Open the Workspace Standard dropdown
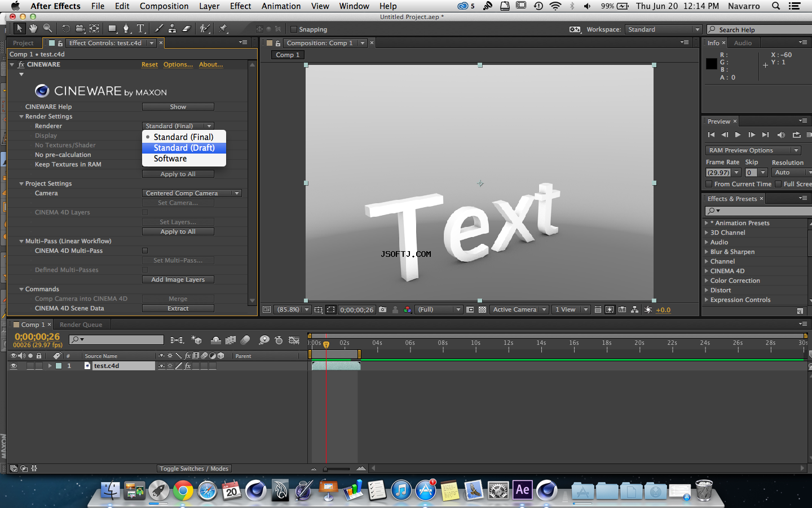 663,29
